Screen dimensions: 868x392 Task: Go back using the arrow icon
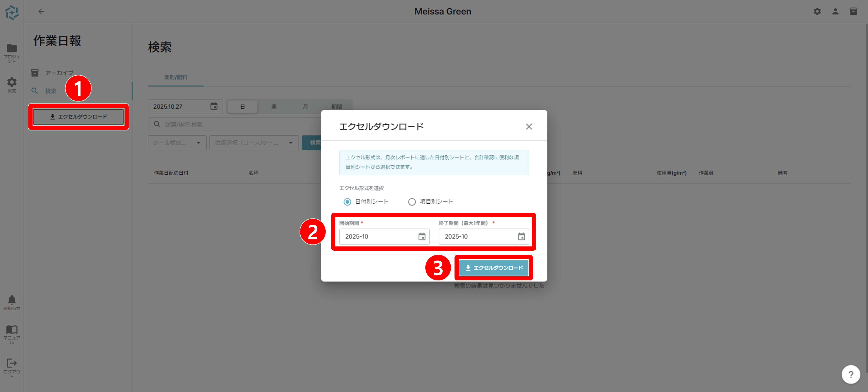point(41,11)
